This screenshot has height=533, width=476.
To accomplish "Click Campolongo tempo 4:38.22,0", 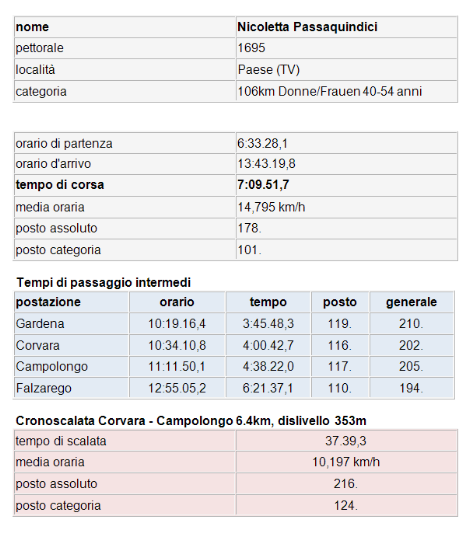I will (268, 366).
